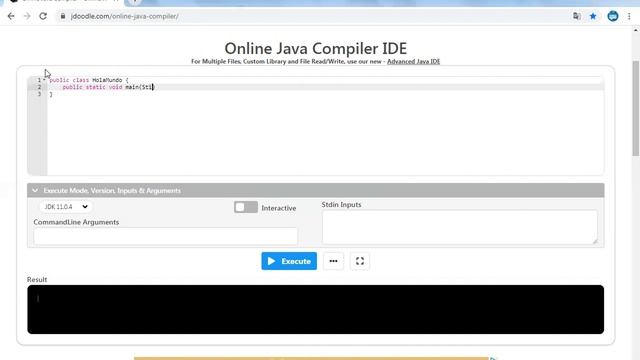Open the more options ellipsis button
The width and height of the screenshot is (640, 360).
(x=333, y=261)
